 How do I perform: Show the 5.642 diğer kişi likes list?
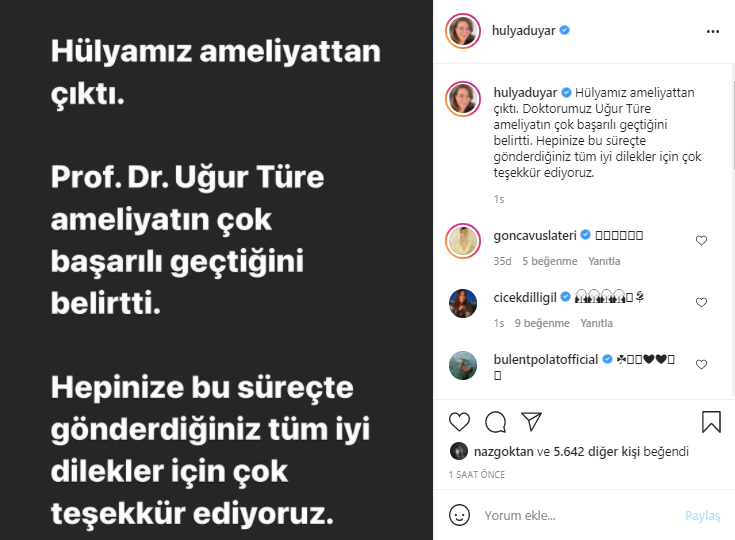point(592,451)
